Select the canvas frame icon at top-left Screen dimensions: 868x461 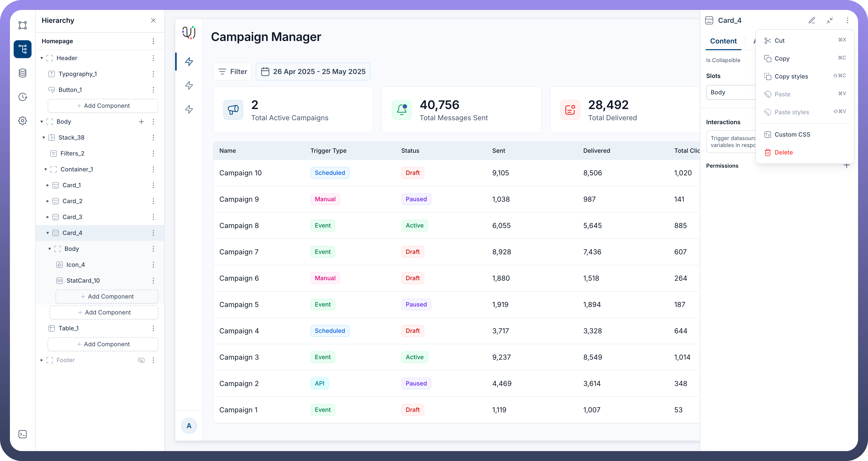click(x=23, y=25)
